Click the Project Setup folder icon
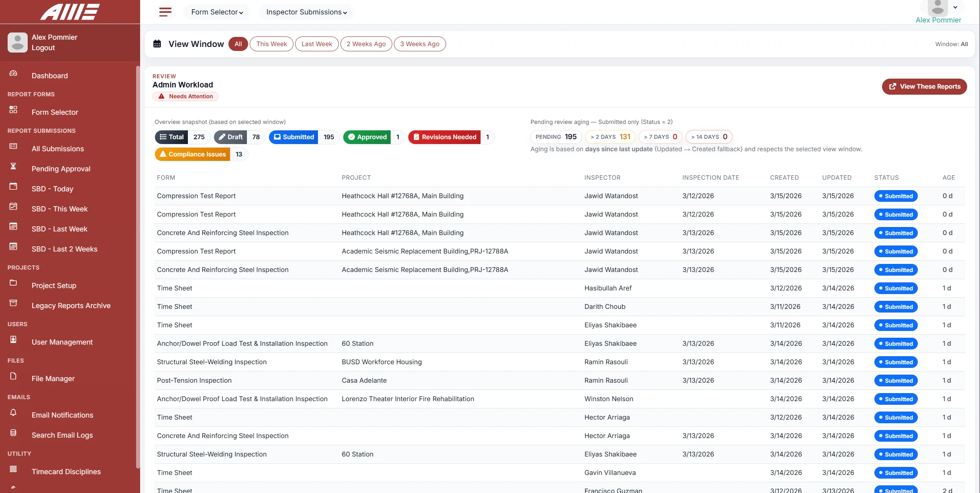The image size is (980, 493). pyautogui.click(x=13, y=283)
